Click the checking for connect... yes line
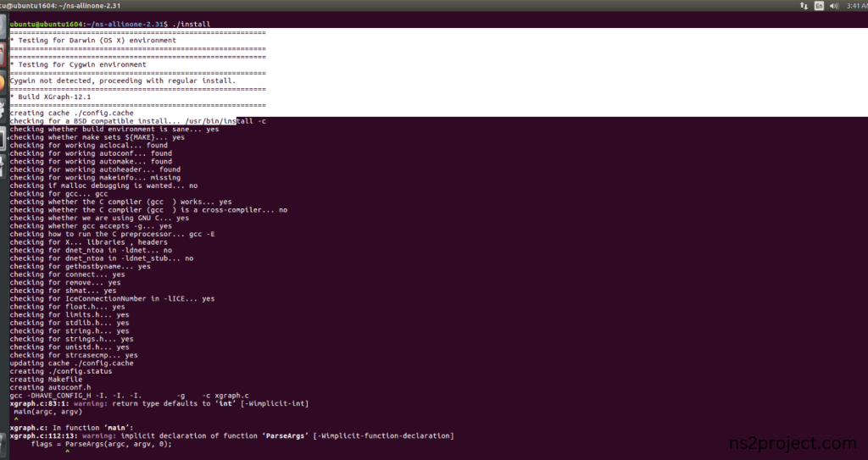Viewport: 868px width, 460px height. click(68, 274)
